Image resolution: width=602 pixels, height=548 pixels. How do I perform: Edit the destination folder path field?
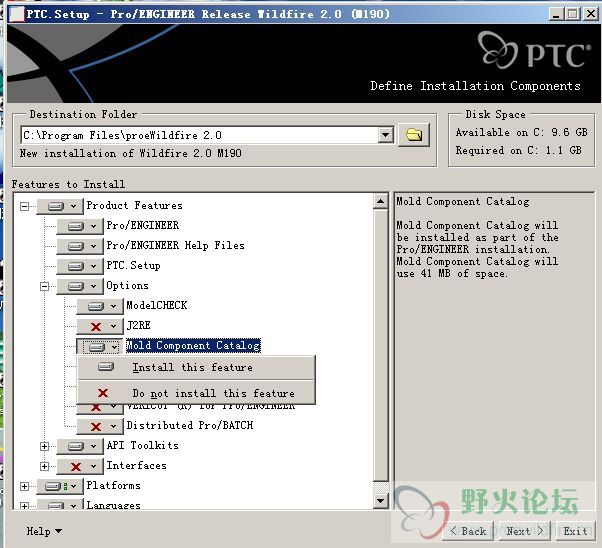click(199, 135)
